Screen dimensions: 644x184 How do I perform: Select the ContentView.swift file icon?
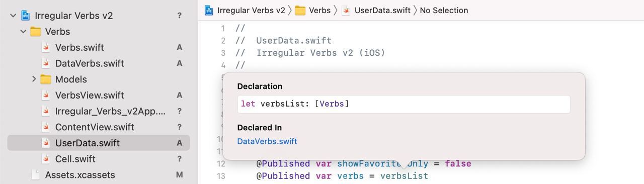(46, 127)
